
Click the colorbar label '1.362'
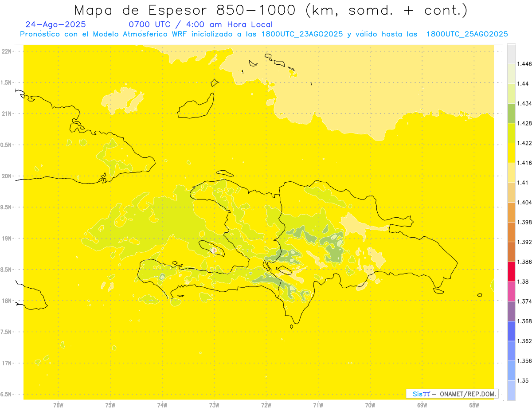coord(524,341)
